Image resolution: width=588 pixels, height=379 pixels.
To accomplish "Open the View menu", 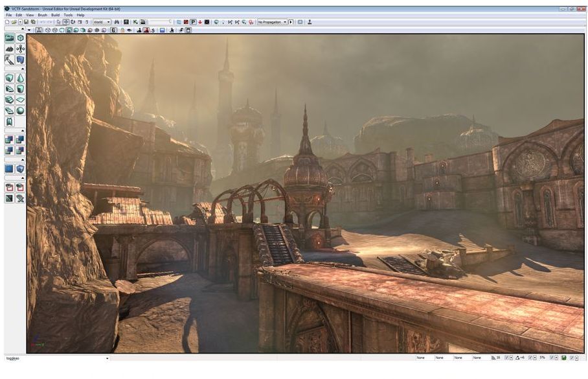I will pos(30,15).
